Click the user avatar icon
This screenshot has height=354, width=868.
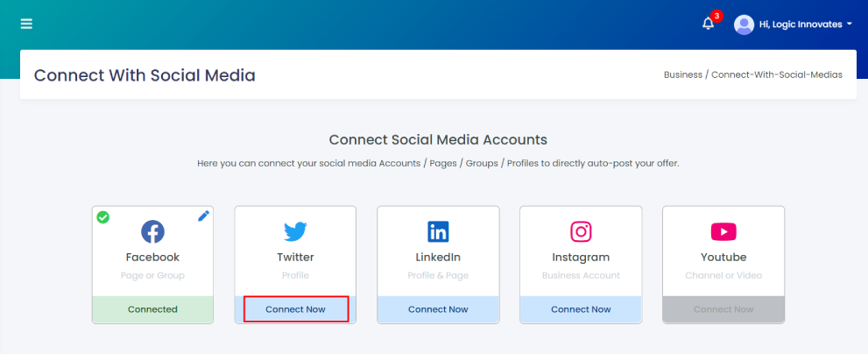(x=744, y=25)
